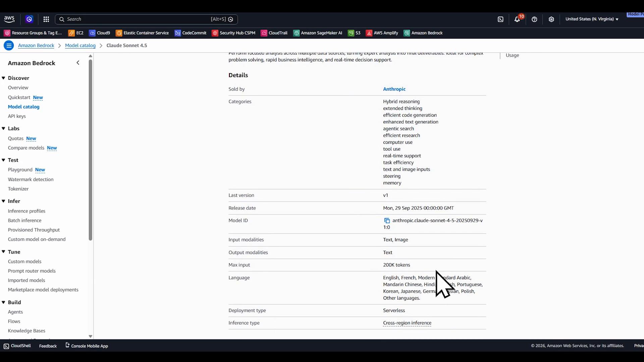
Task: Open Console Mobile App link
Action: point(87,346)
